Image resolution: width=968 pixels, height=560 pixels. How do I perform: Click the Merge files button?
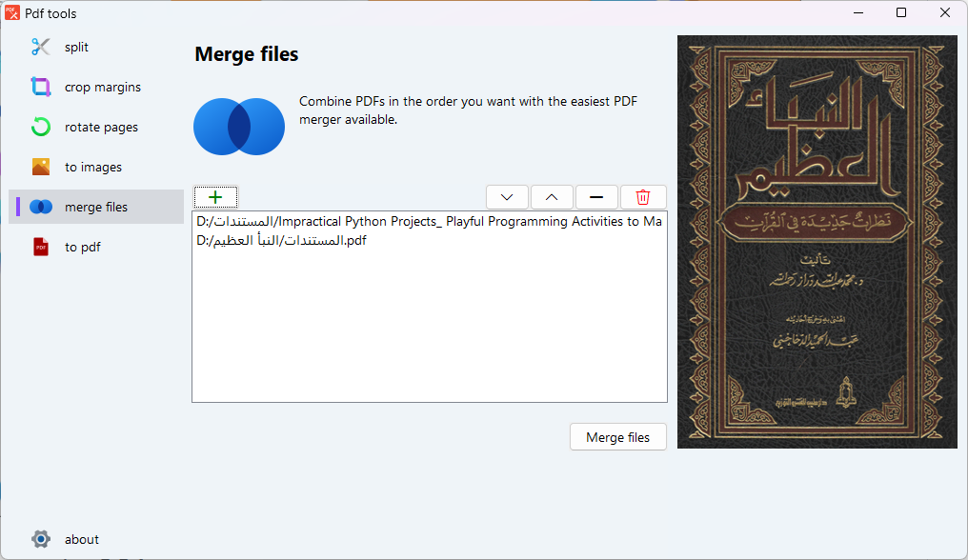pos(618,437)
